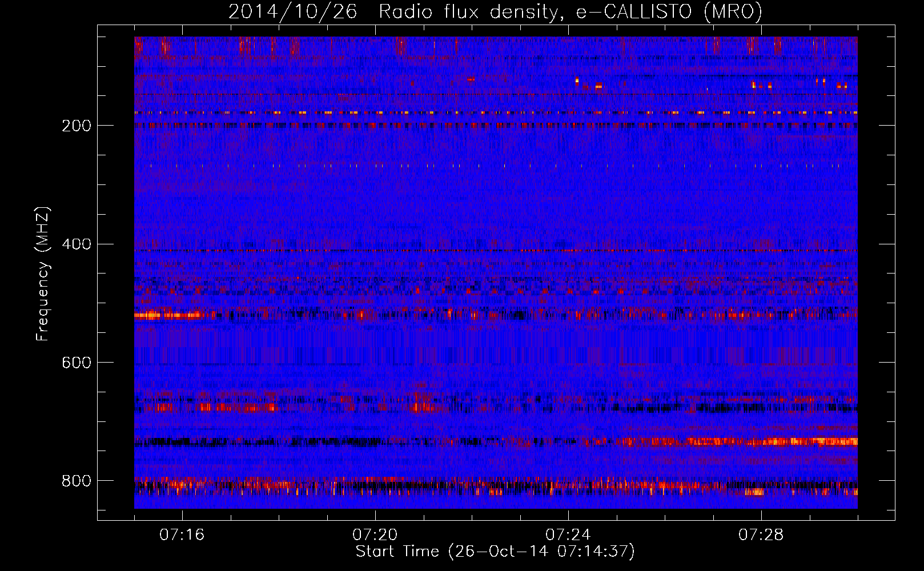Click the '07:20' time tick label
Screen dimensions: 924x571
(x=375, y=535)
